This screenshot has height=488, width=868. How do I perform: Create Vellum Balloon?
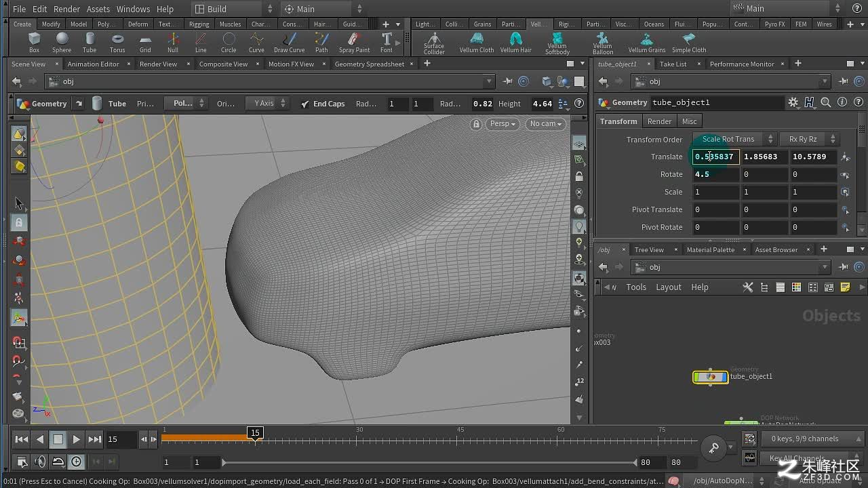coord(602,43)
